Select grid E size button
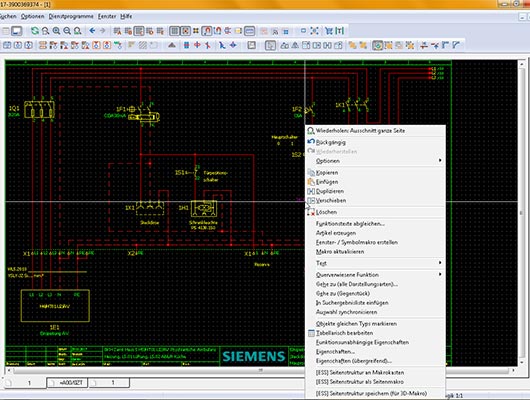This screenshot has height=400, width=530. tap(160, 31)
